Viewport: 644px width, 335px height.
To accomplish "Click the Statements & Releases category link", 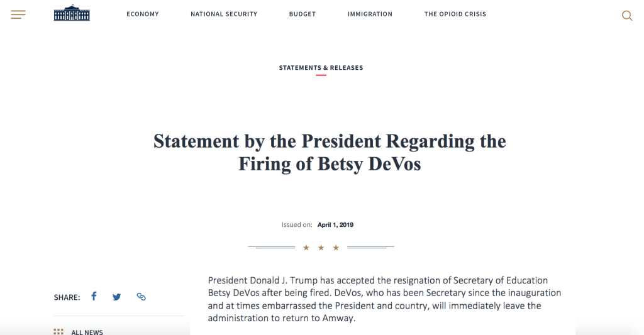I will pyautogui.click(x=321, y=68).
